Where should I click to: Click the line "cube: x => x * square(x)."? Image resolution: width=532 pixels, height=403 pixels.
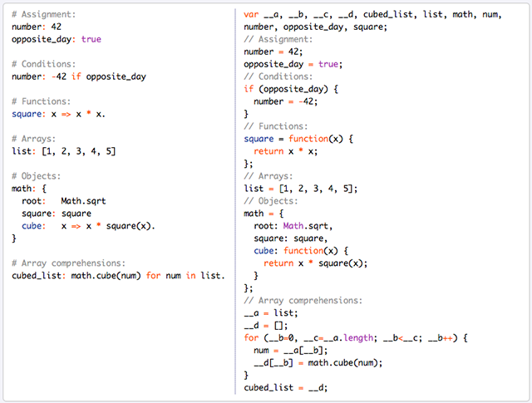(x=88, y=226)
